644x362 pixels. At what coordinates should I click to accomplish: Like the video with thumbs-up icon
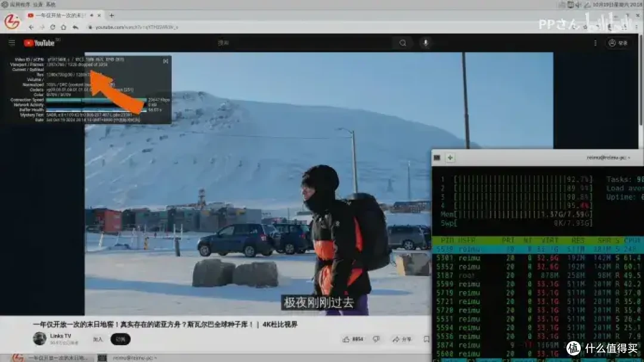pyautogui.click(x=346, y=339)
